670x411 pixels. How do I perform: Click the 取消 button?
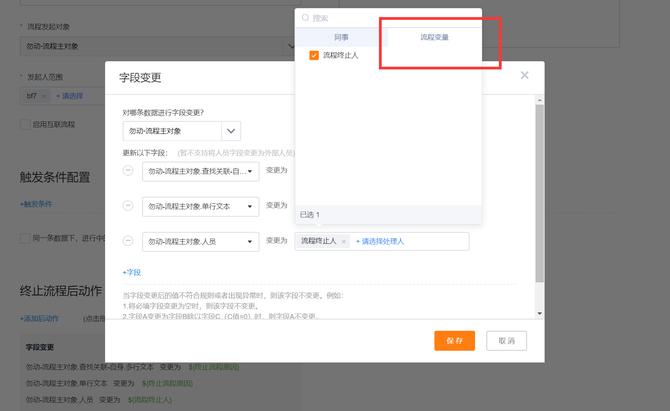506,341
